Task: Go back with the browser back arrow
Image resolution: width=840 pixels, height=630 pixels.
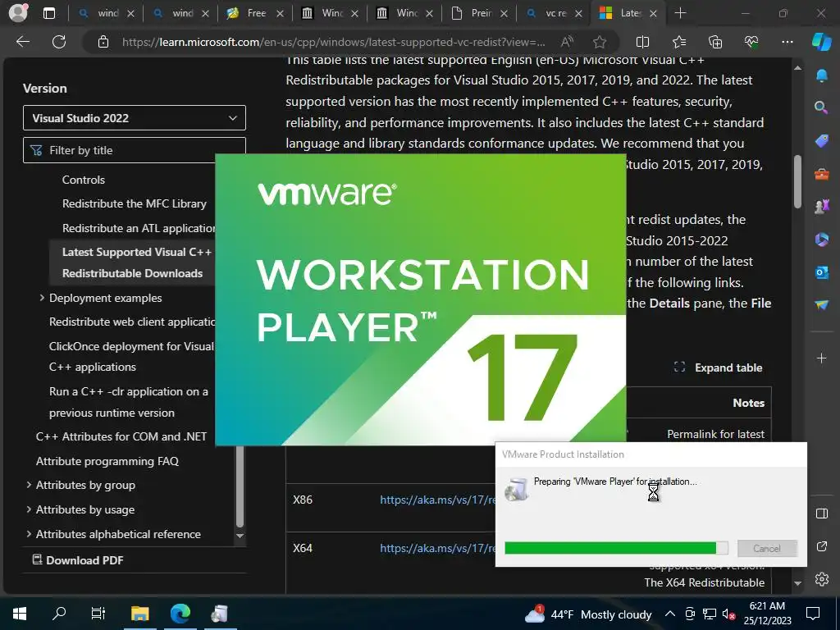Action: coord(22,42)
